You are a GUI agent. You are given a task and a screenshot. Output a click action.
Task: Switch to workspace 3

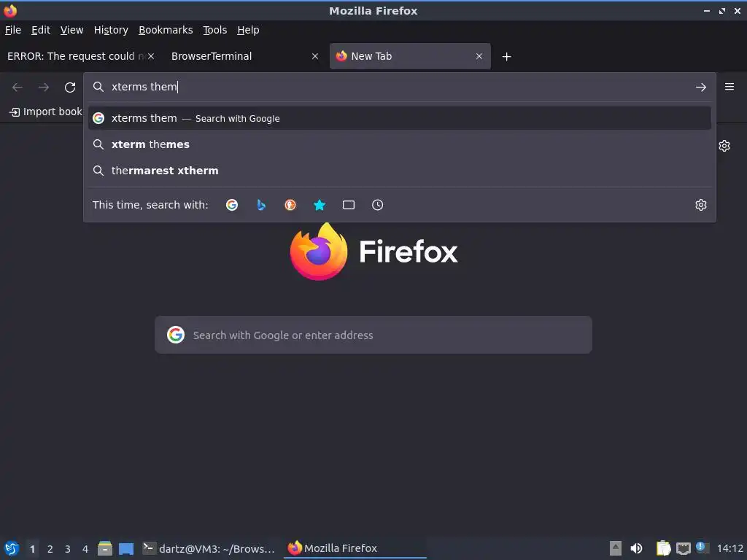(68, 549)
